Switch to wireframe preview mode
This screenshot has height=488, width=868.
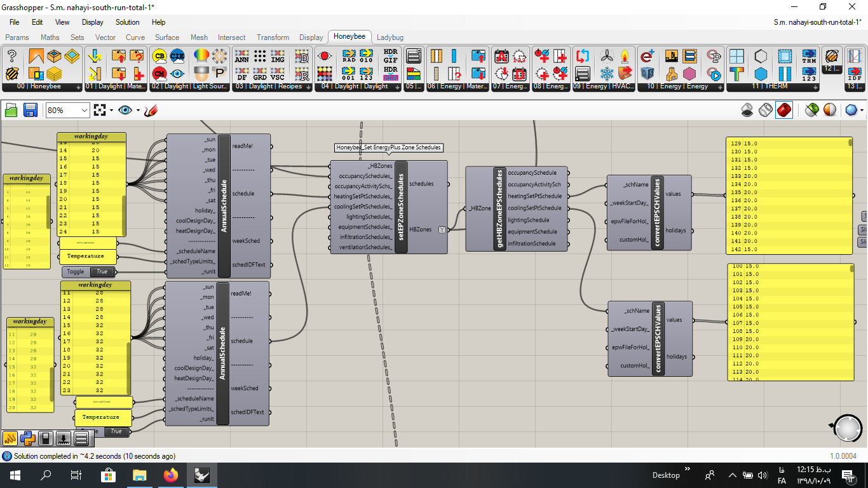tap(766, 111)
